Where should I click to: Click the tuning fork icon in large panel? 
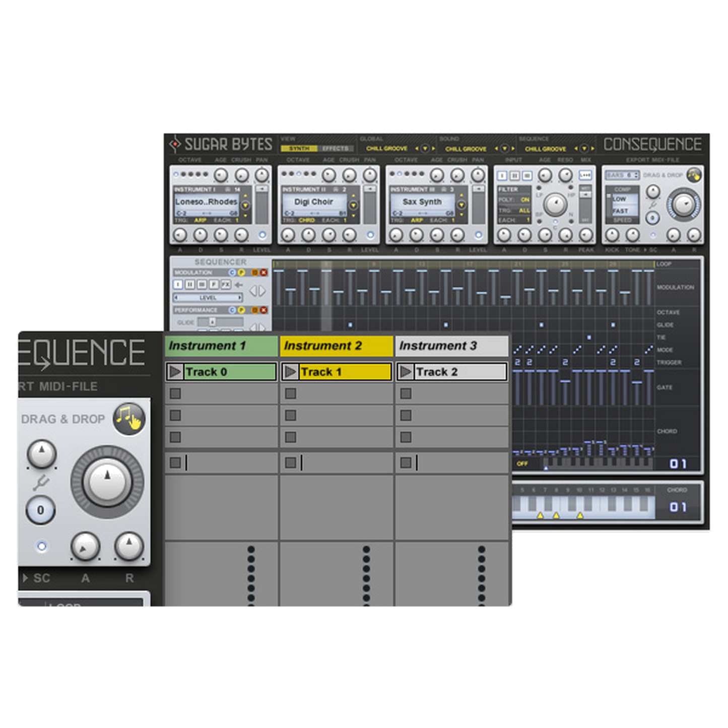[x=41, y=483]
